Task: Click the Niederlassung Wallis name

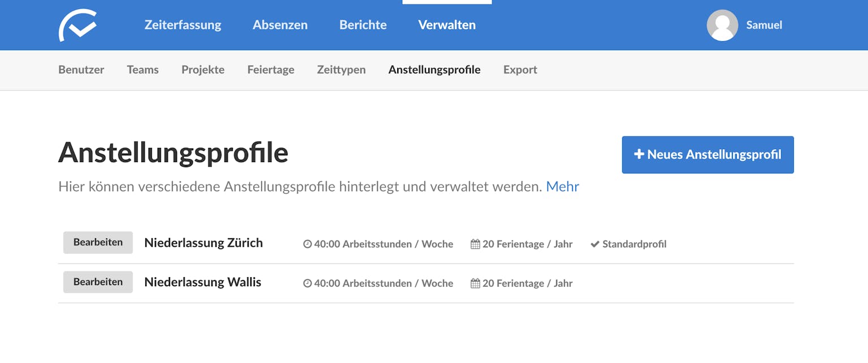Action: click(x=203, y=282)
